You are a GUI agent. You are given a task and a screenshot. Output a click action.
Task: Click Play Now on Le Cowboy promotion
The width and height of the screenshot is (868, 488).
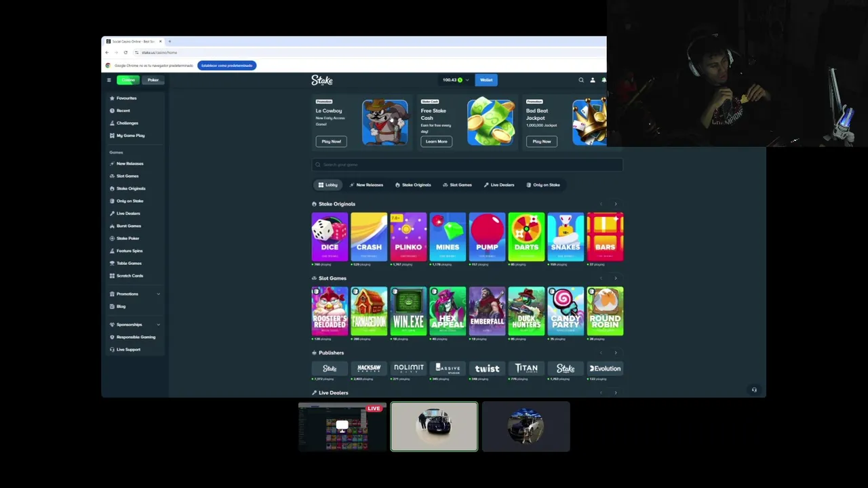tap(331, 142)
